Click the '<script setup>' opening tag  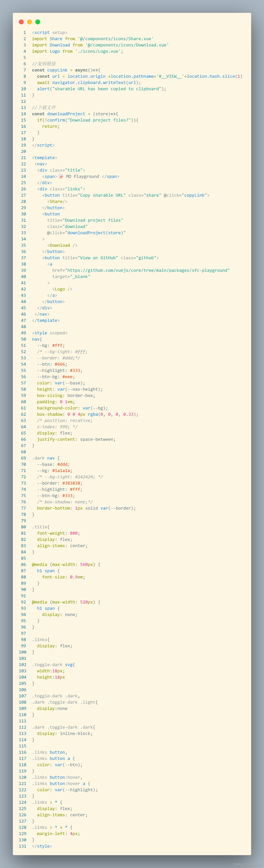click(x=50, y=33)
